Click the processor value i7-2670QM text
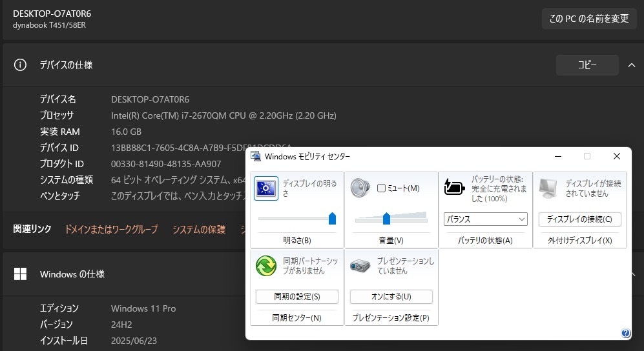Screen dimensions: 644x351 click(223, 115)
